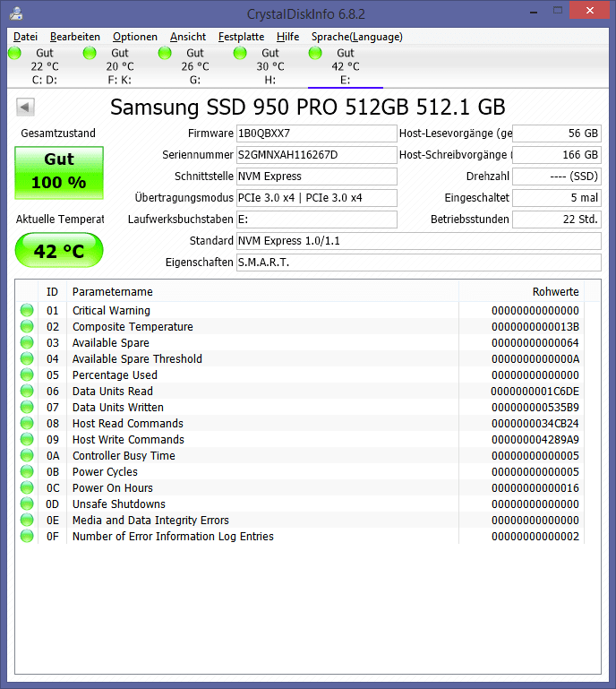Screen dimensions: 616x689
Task: Click raw value 000000000535B9
Action: click(535, 408)
